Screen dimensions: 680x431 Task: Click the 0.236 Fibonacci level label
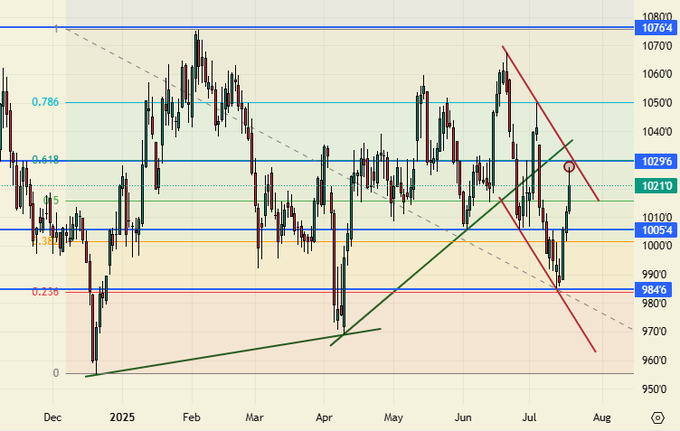(45, 292)
